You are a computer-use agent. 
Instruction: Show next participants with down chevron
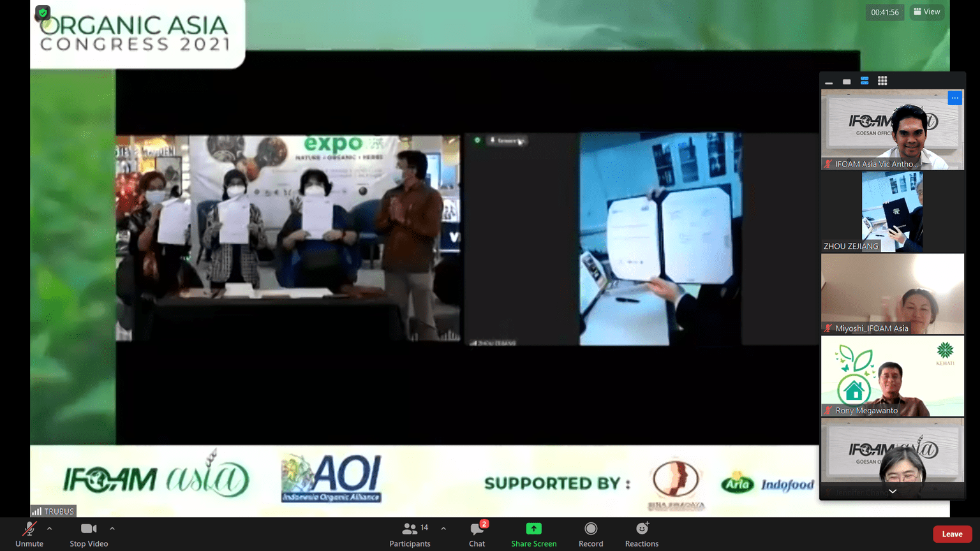tap(893, 491)
